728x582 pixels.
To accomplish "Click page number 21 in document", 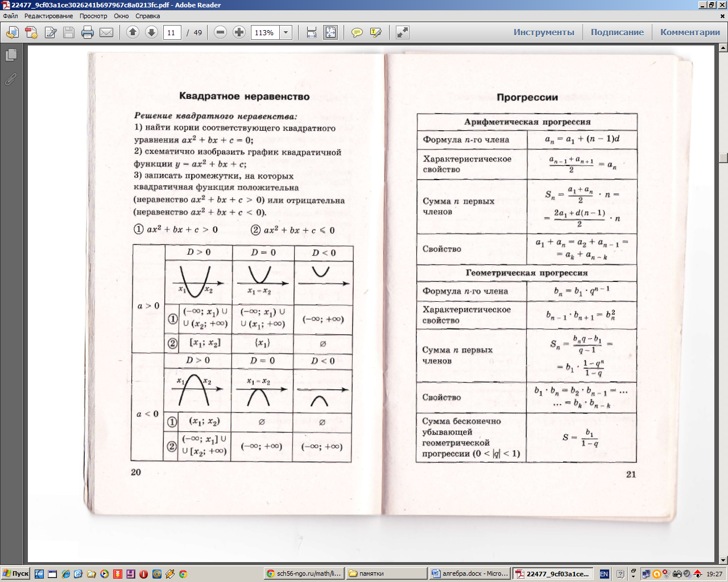I will point(631,475).
